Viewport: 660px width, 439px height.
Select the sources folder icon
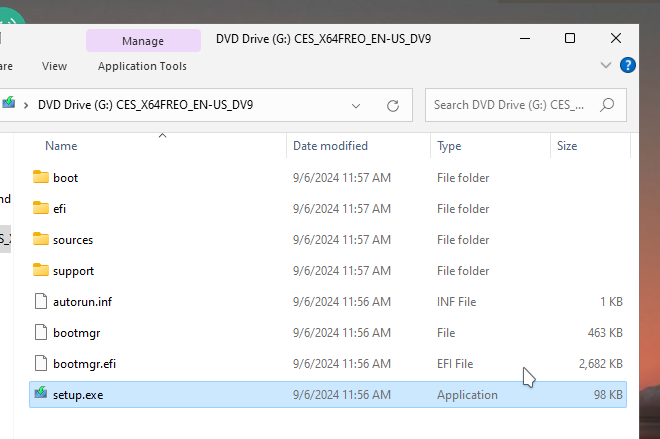point(41,239)
